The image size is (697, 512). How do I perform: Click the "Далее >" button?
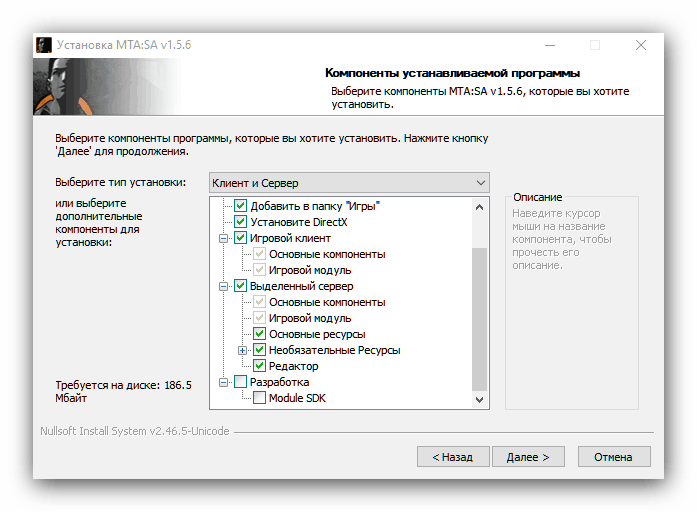pos(528,457)
